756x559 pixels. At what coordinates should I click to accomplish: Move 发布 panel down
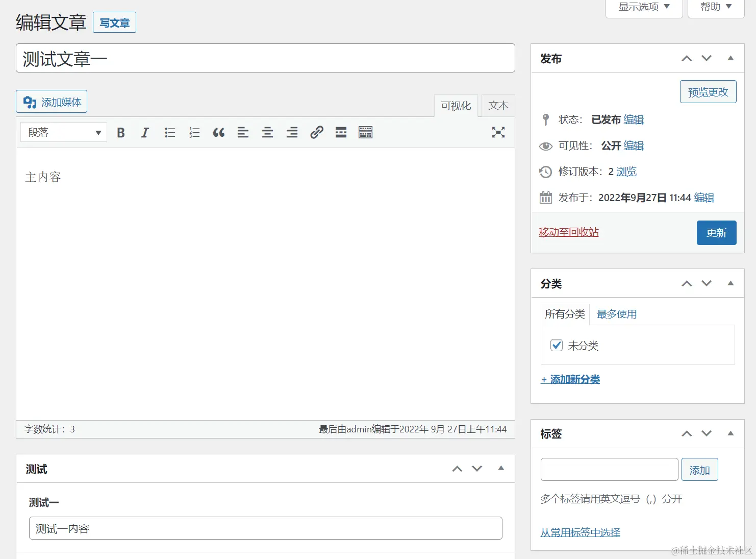pos(707,59)
